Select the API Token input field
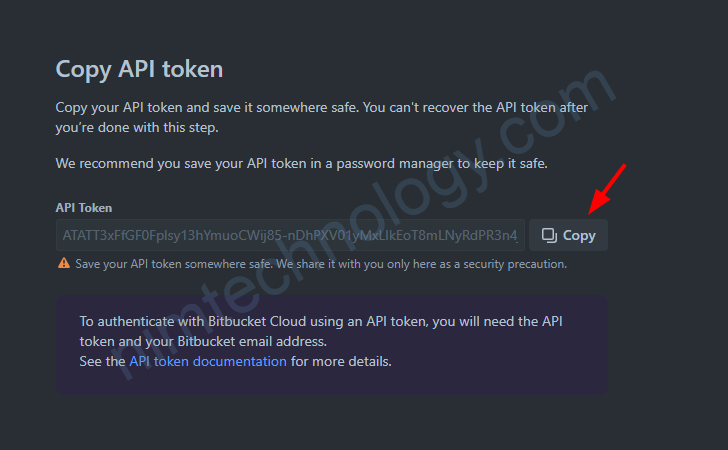 coord(290,235)
